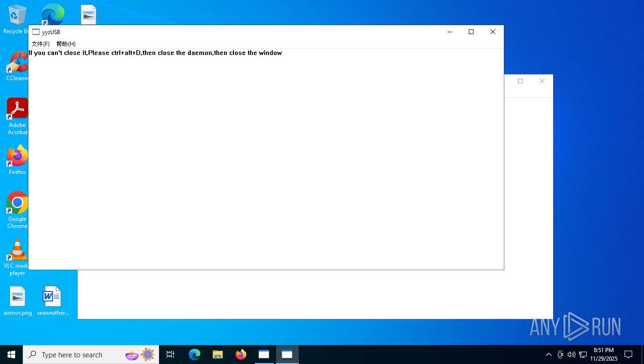Screen dimensions: 644x364
Task: Open the Action Center notifications icon
Action: pos(628,355)
